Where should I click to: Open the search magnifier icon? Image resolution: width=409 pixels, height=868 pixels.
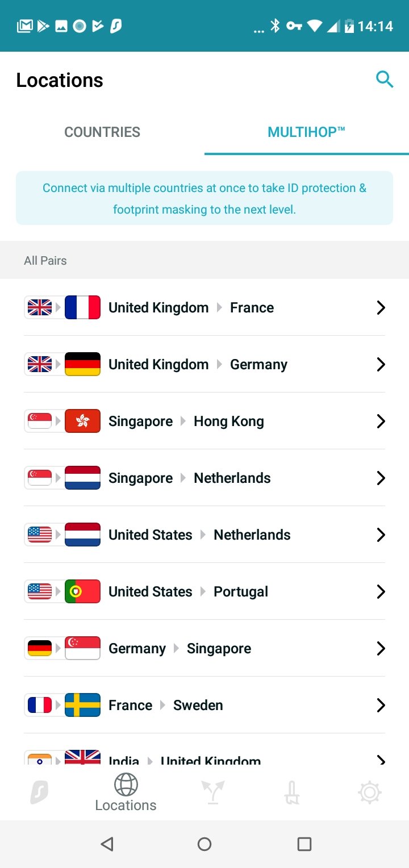tap(385, 80)
